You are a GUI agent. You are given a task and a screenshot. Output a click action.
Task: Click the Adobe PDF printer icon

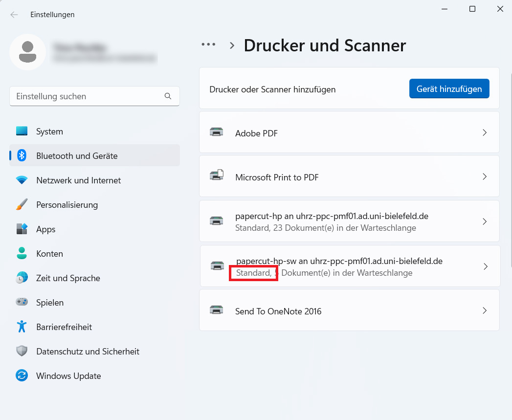tap(217, 132)
